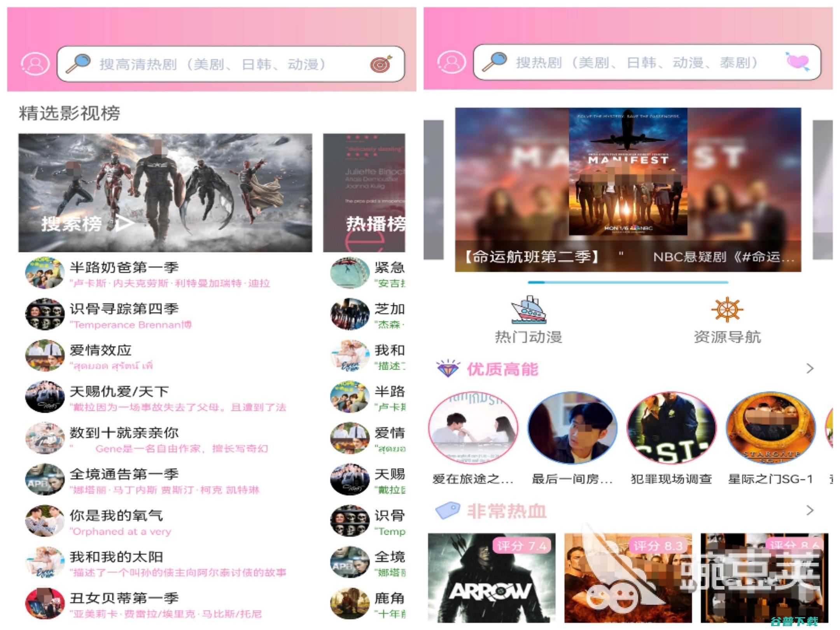Open the profile icon on right screen
The height and width of the screenshot is (630, 840).
click(x=451, y=62)
